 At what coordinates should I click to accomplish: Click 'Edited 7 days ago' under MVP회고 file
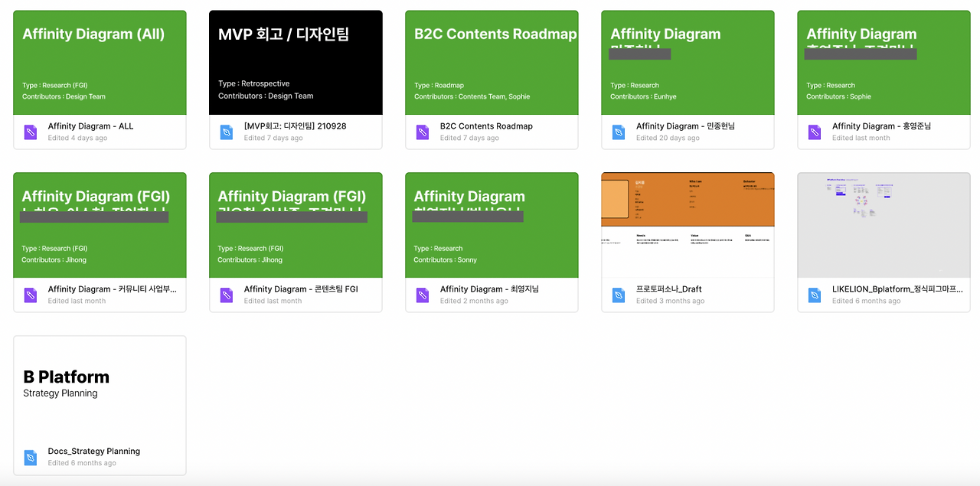click(x=273, y=139)
